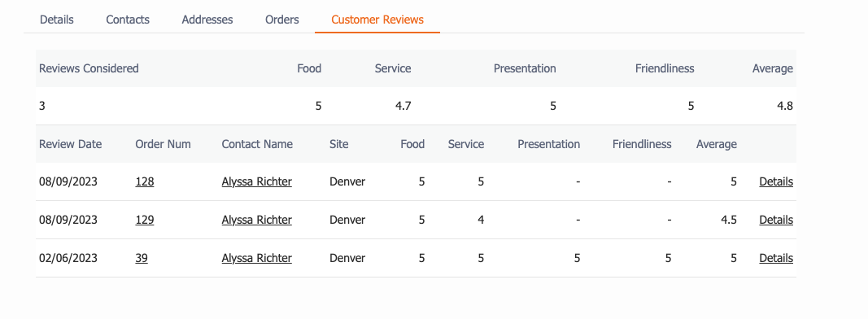
Task: View Details for review of order 128
Action: [776, 181]
